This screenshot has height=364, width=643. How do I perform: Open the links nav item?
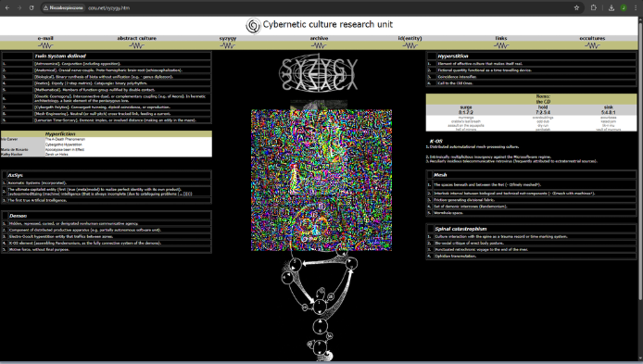(500, 38)
